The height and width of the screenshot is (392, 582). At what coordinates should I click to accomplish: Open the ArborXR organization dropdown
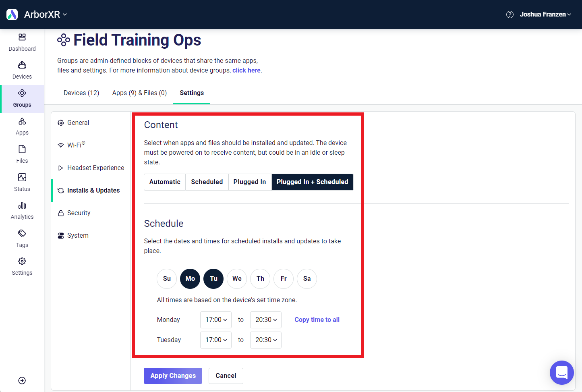(x=46, y=15)
